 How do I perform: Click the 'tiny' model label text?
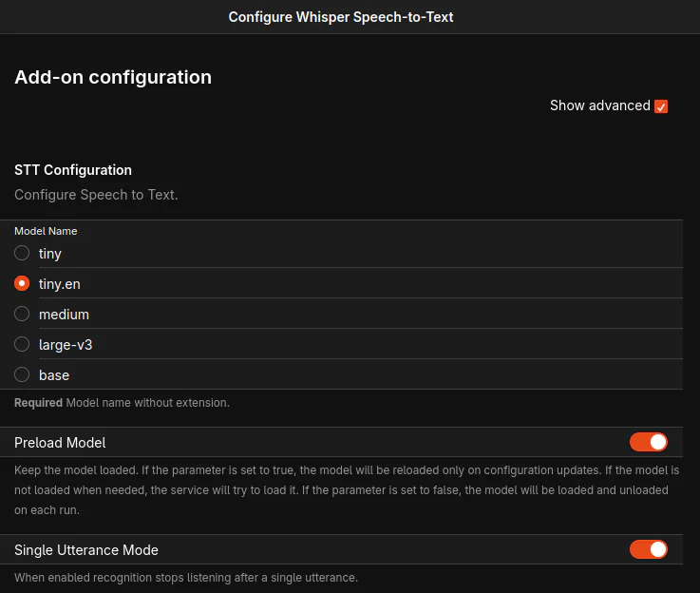(x=50, y=254)
